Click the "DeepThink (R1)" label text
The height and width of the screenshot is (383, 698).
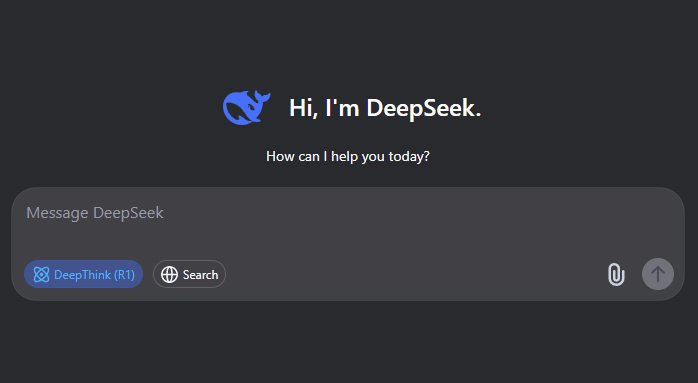pyautogui.click(x=94, y=275)
